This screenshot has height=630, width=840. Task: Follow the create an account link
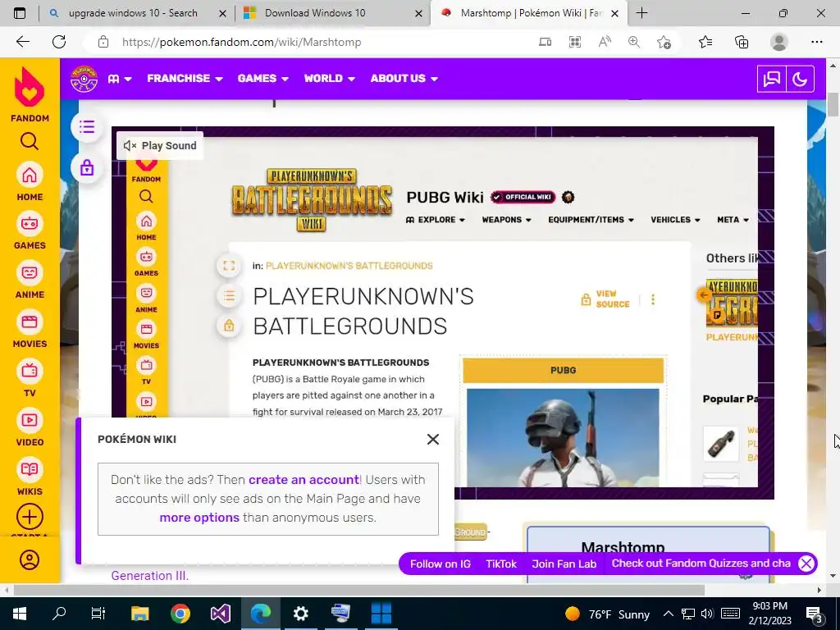[x=304, y=479]
